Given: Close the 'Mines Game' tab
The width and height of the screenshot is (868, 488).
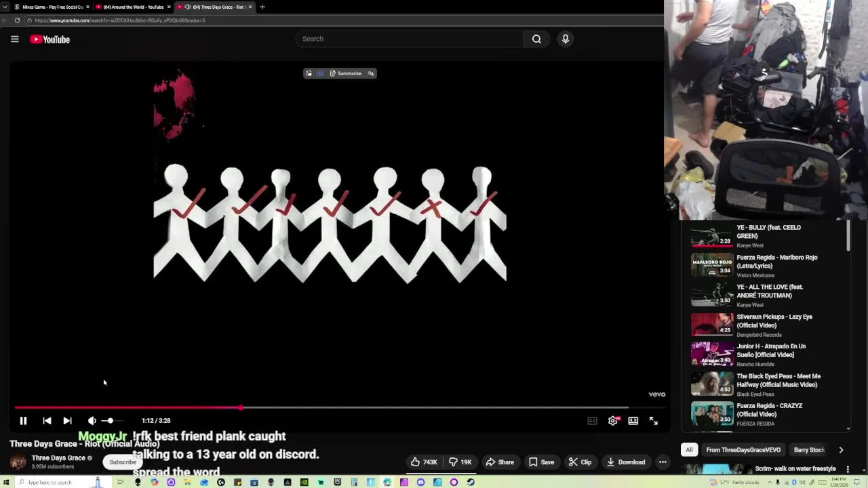Looking at the screenshot, I should tap(87, 7).
